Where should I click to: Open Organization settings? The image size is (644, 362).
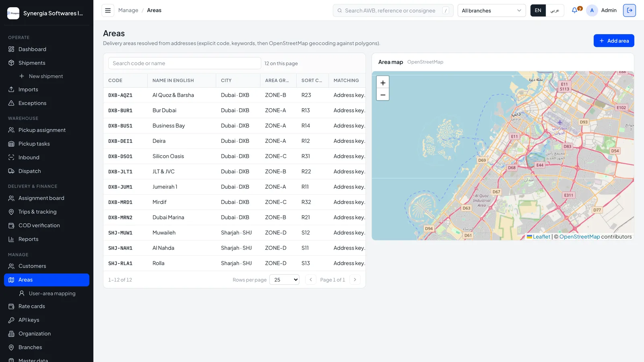tap(47, 333)
